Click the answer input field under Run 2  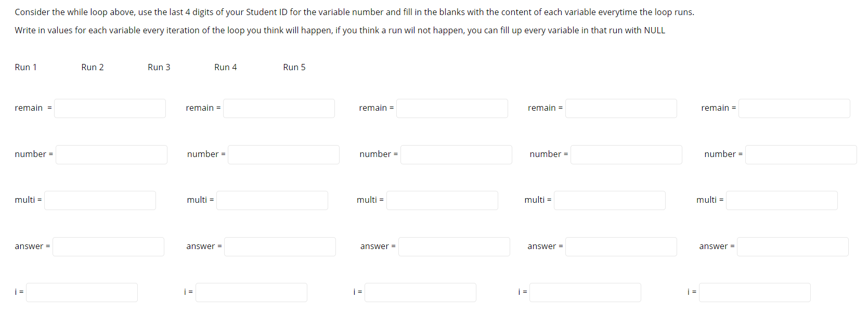[280, 246]
